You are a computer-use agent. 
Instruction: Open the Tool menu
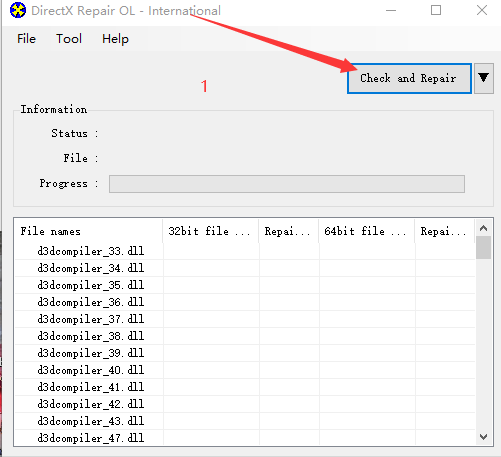tap(69, 39)
